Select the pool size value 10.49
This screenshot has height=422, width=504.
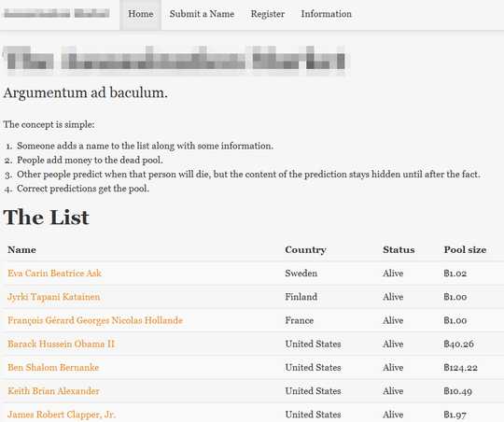click(458, 391)
